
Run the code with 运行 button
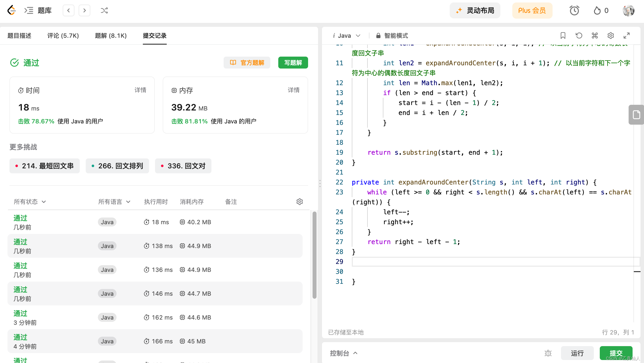[577, 353]
